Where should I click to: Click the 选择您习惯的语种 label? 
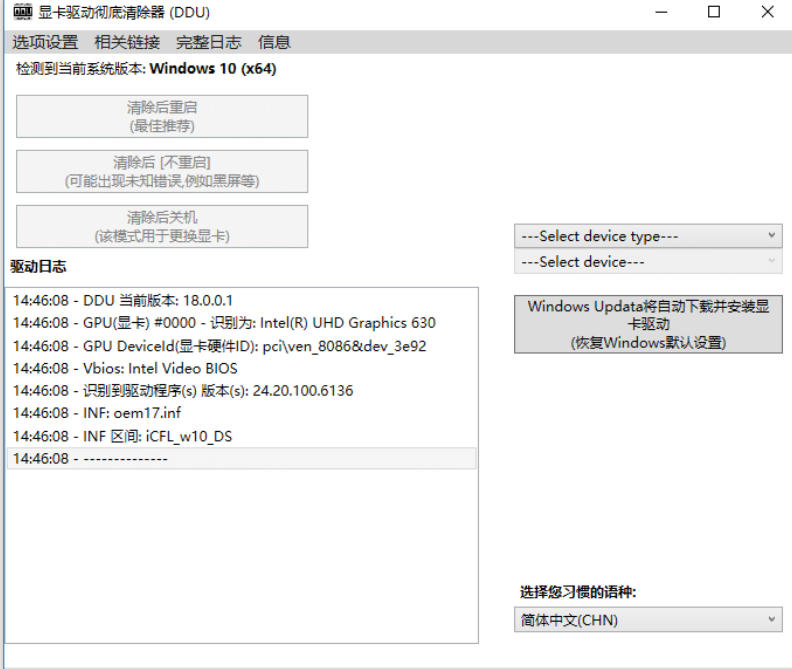[x=578, y=592]
